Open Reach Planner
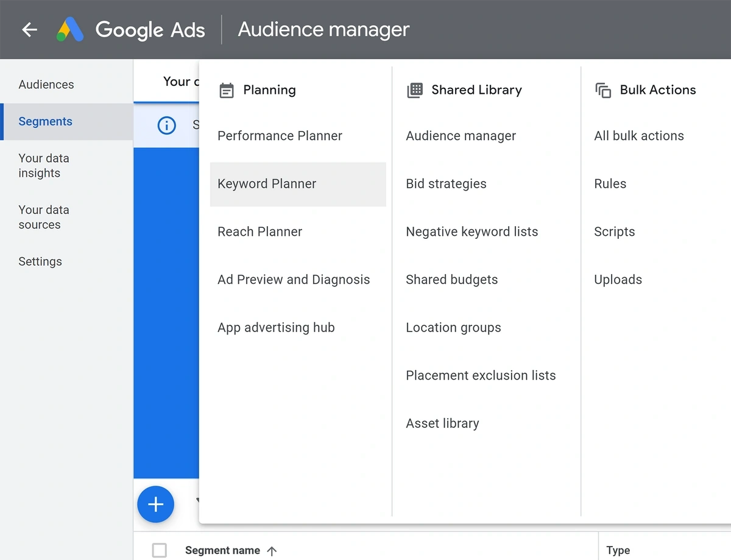 click(x=260, y=232)
